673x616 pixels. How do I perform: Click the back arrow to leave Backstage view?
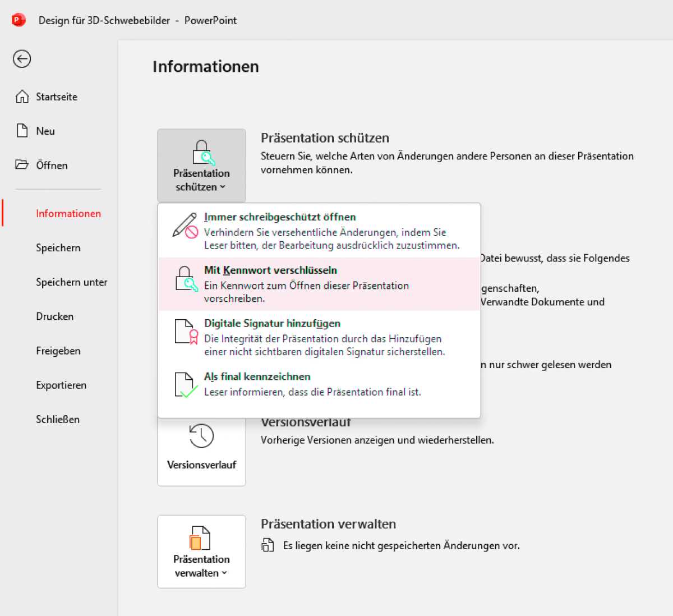21,59
